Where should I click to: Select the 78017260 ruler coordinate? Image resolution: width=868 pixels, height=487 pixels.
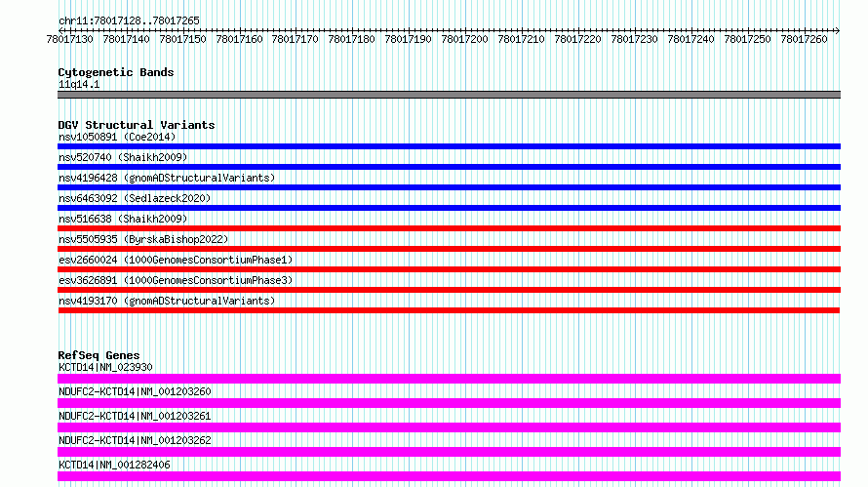pyautogui.click(x=804, y=39)
